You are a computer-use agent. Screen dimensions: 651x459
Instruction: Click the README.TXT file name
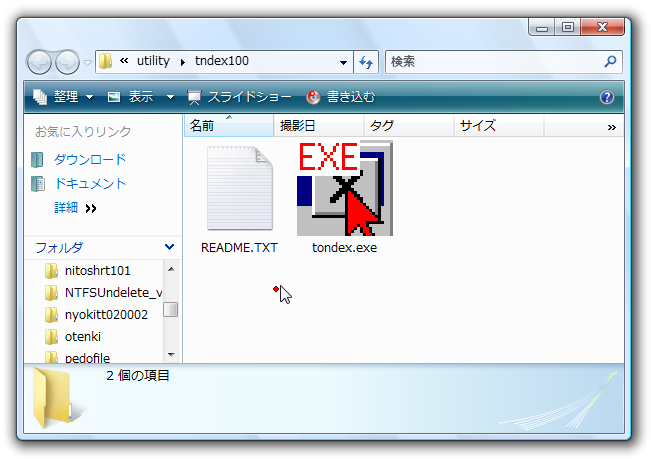(239, 248)
